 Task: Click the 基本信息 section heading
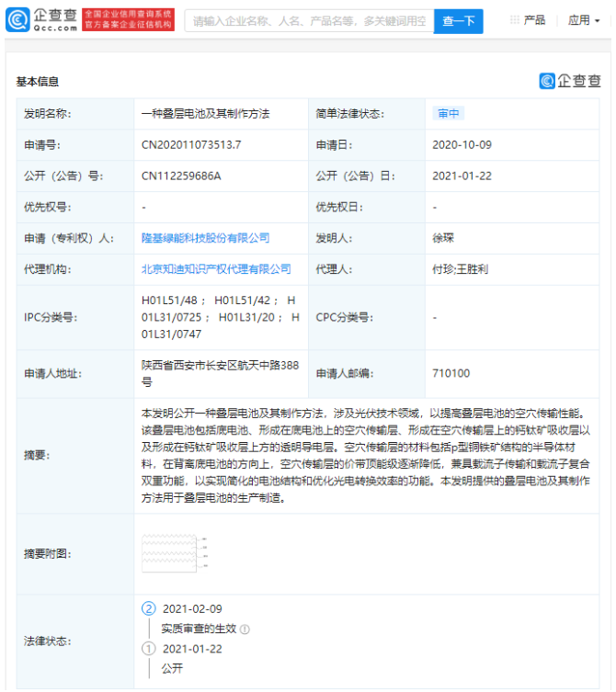pyautogui.click(x=38, y=82)
